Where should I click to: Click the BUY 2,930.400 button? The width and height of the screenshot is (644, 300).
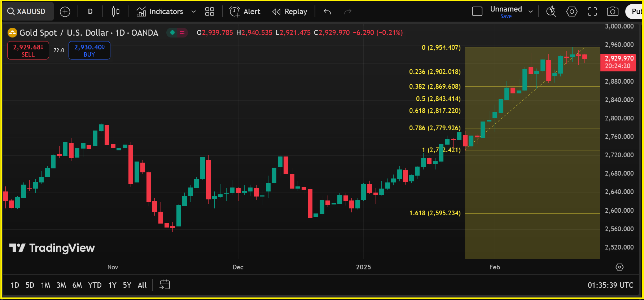pyautogui.click(x=89, y=50)
